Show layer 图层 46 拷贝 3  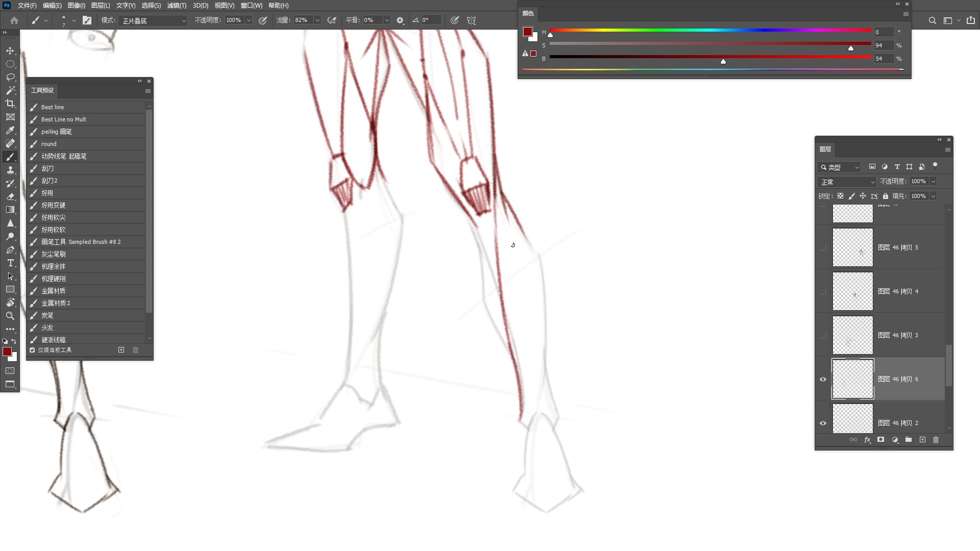pyautogui.click(x=823, y=335)
